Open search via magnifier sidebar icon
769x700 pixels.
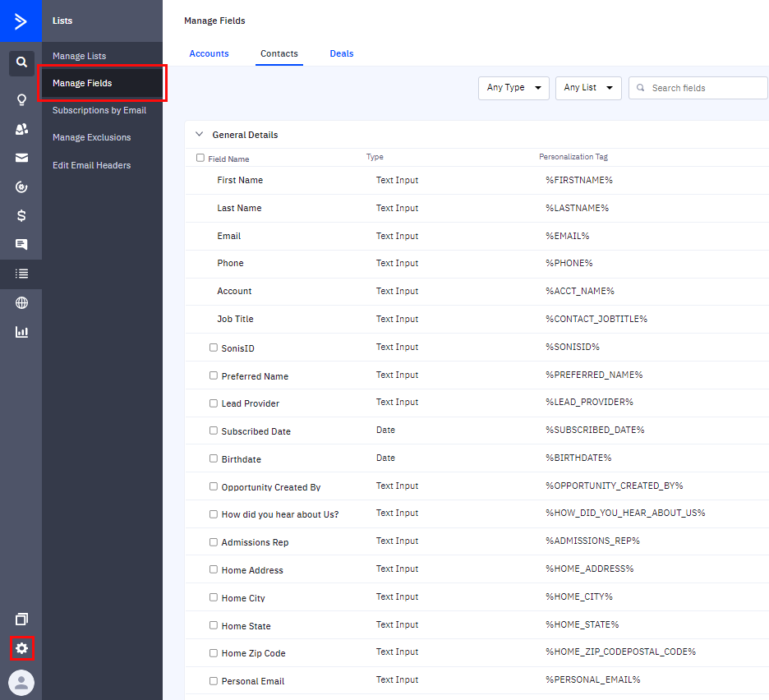(21, 62)
